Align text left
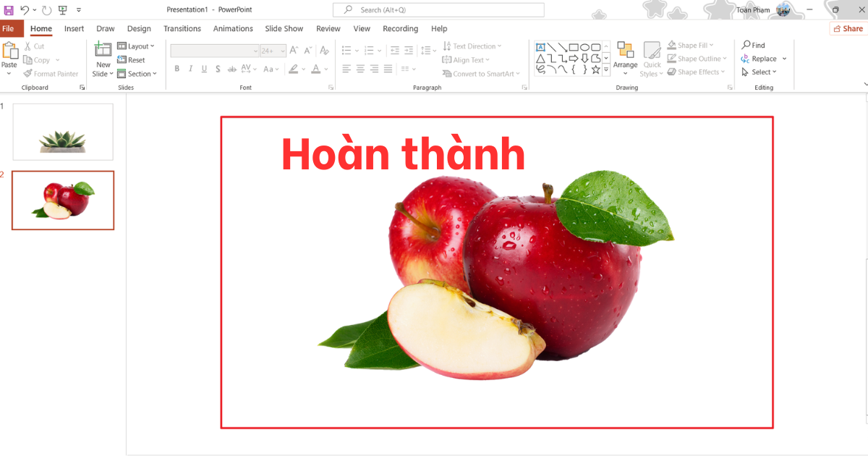Image resolution: width=868 pixels, height=456 pixels. click(x=346, y=69)
